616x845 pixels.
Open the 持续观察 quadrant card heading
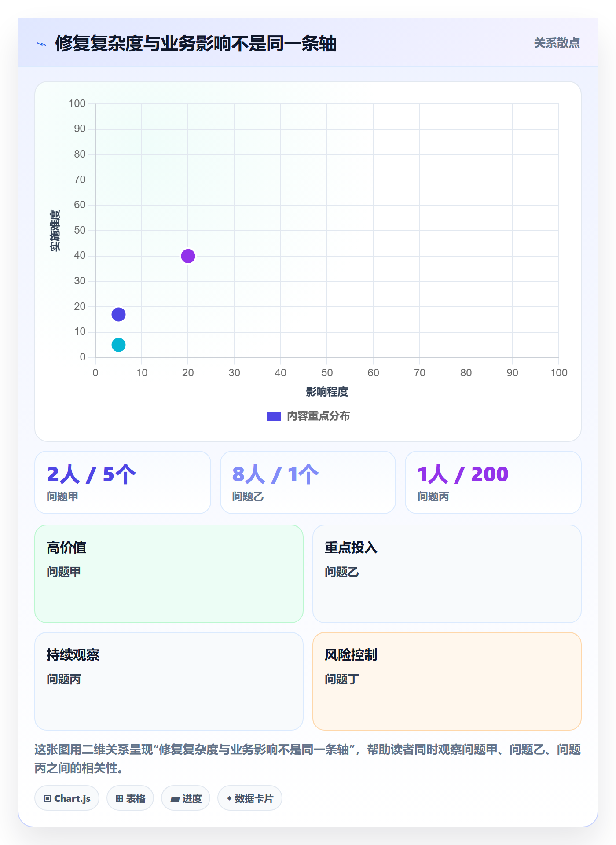pos(73,655)
